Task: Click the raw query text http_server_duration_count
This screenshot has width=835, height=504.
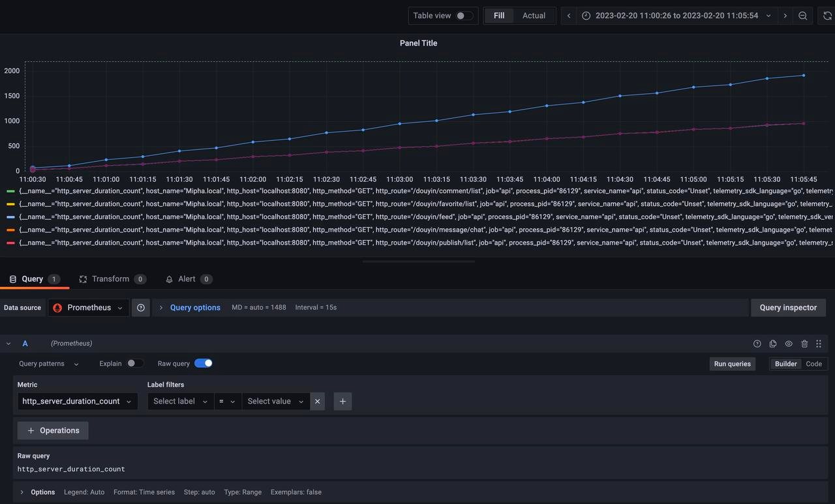Action: point(71,469)
